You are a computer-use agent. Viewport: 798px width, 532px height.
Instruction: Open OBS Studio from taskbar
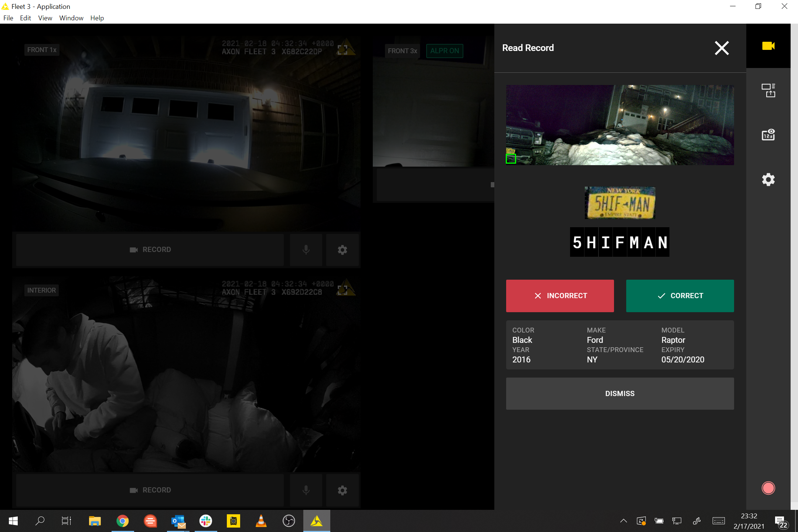click(289, 521)
